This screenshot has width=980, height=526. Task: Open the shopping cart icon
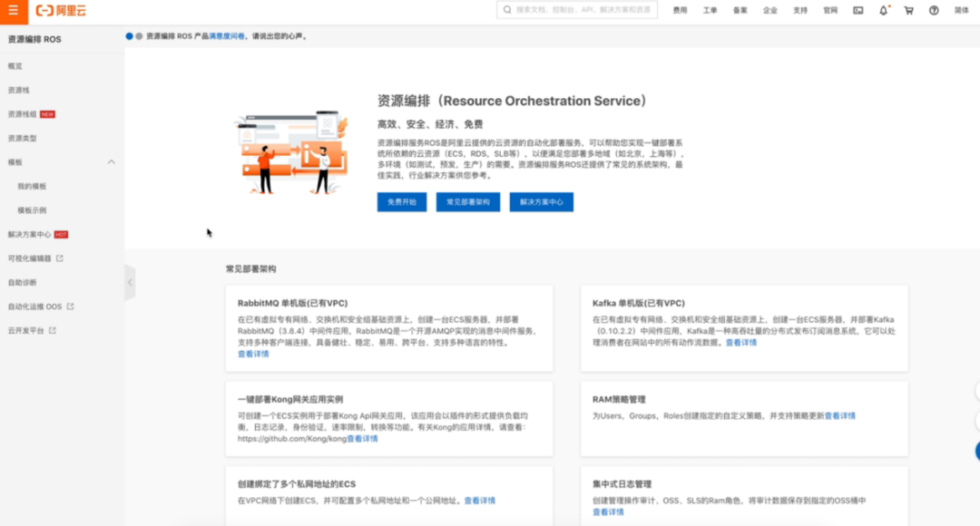click(908, 11)
